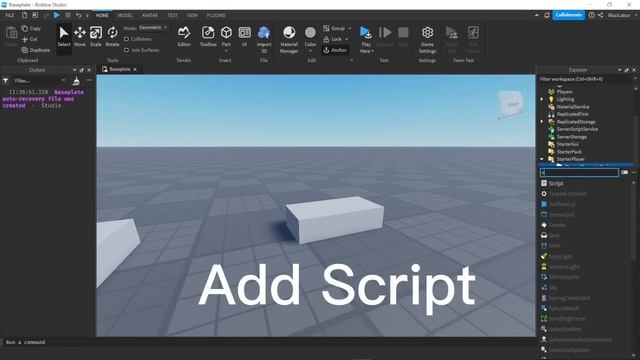Viewport: 640px width, 360px height.
Task: Switch to the HOME ribbon tab
Action: [102, 15]
